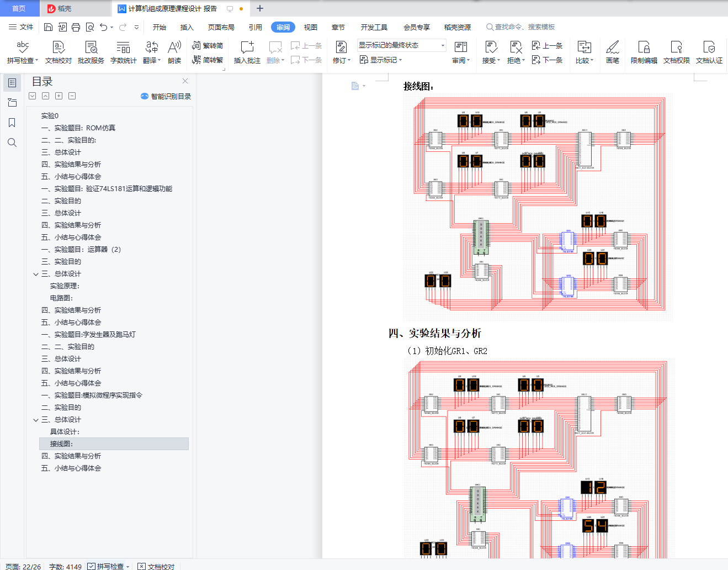Open 批改服务 correction service

tap(91, 52)
